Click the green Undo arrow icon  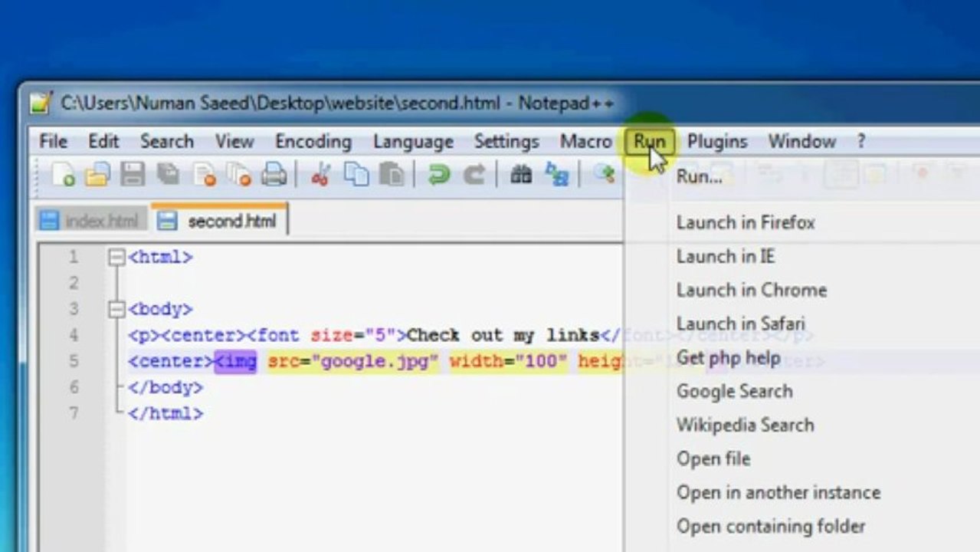point(439,175)
